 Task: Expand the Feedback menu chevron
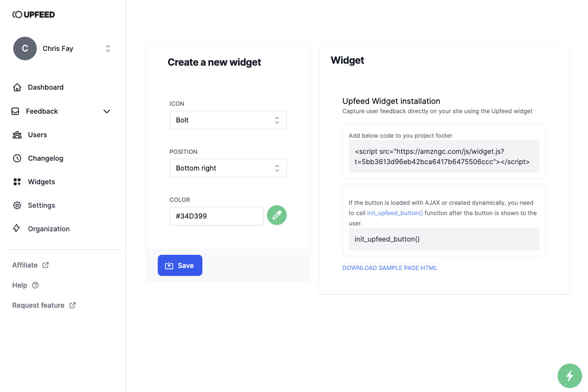coord(107,111)
